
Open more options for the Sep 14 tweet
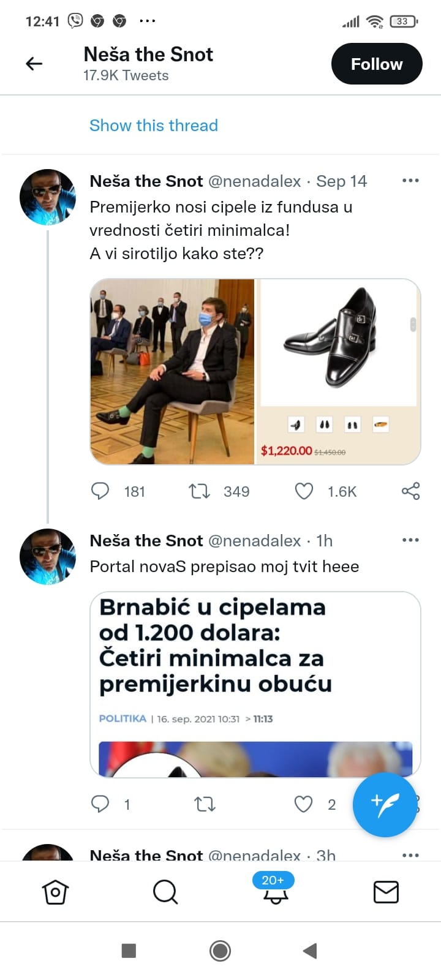pos(410,181)
